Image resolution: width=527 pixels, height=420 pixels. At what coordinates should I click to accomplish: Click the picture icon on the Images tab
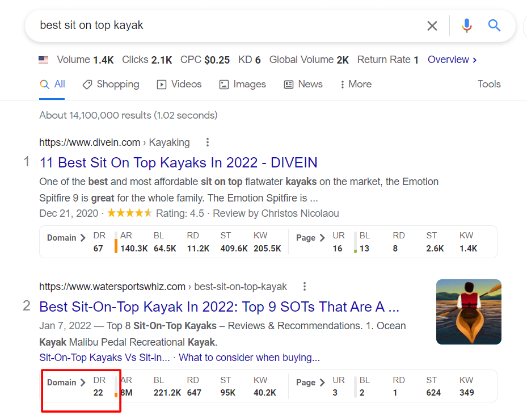coord(224,84)
